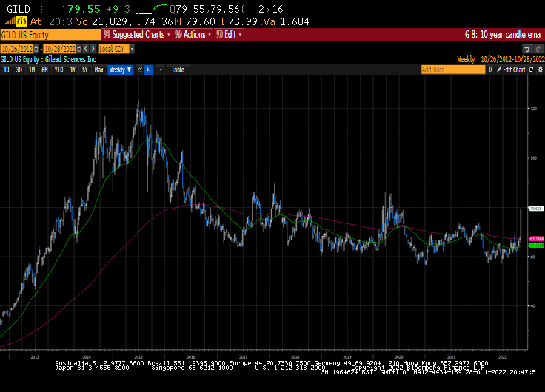This screenshot has width=545, height=392.
Task: Click the 2020 year axis label
Action: point(398,357)
